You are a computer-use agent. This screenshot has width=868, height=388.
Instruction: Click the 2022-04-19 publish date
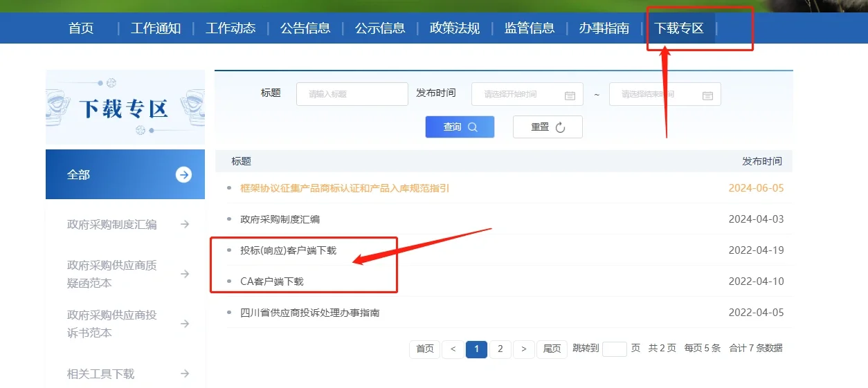(x=756, y=250)
